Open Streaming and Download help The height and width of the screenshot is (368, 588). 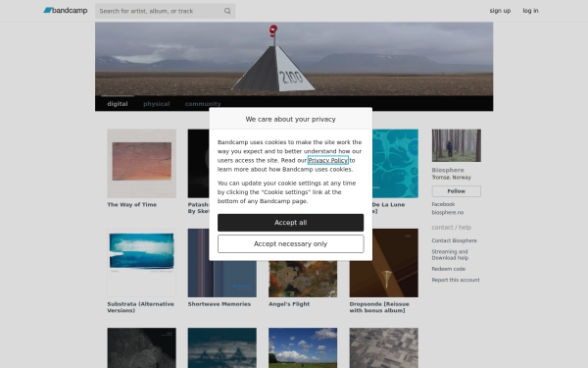[450, 254]
